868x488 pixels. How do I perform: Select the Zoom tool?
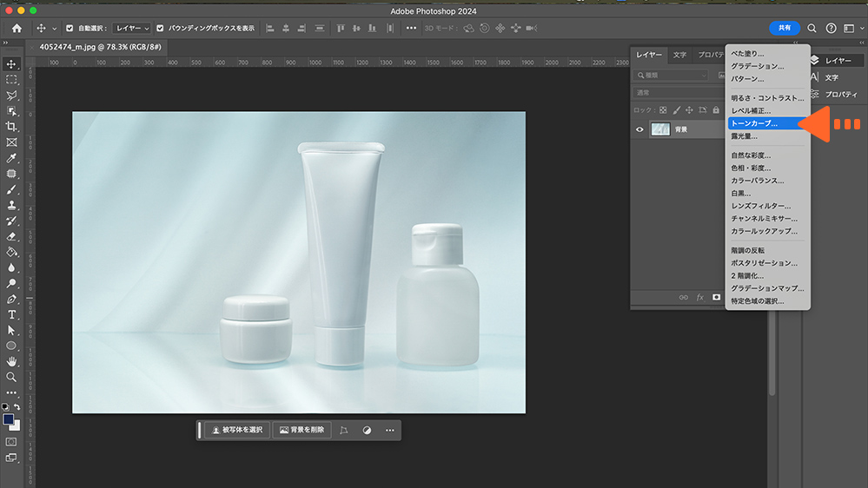(x=11, y=377)
